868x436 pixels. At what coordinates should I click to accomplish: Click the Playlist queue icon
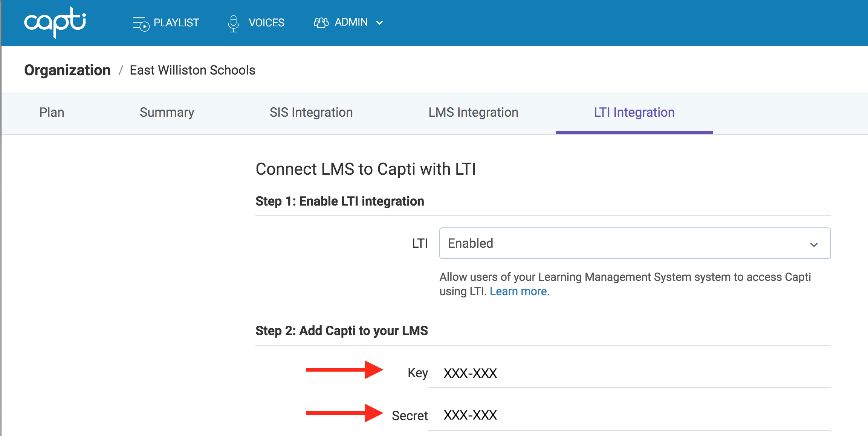[x=141, y=24]
